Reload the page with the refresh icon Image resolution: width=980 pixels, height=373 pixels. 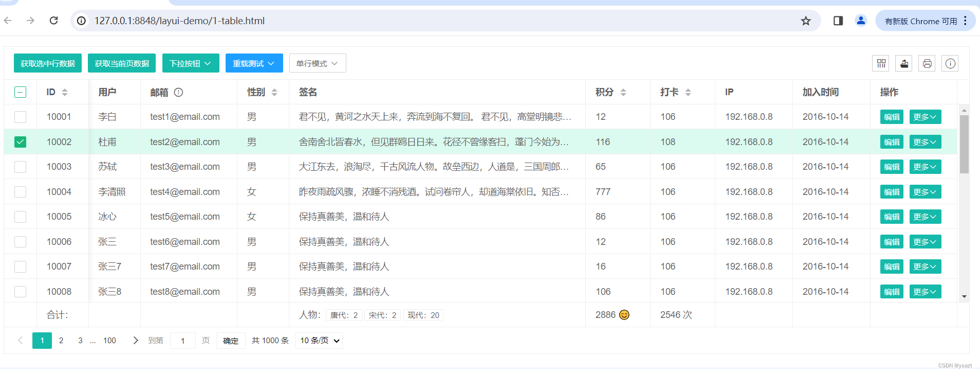[x=53, y=21]
